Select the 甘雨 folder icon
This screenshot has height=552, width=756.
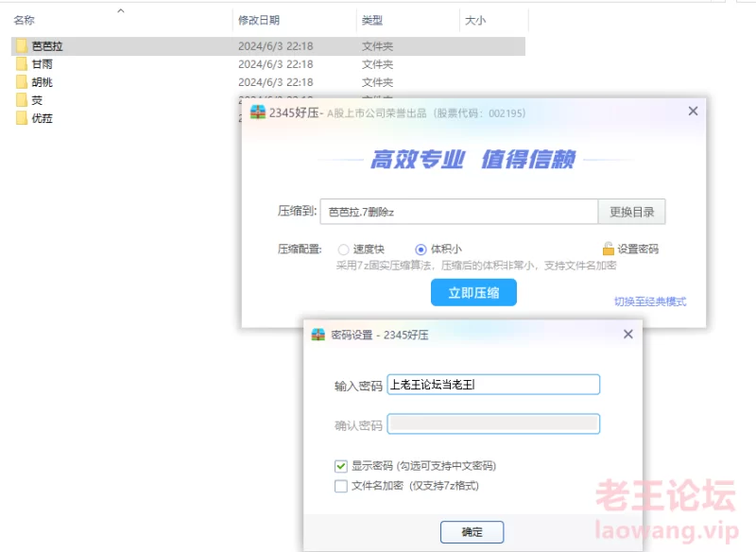pyautogui.click(x=21, y=64)
